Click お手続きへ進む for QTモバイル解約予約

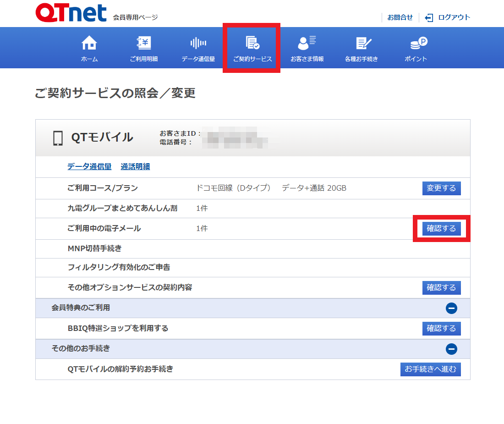pos(430,369)
